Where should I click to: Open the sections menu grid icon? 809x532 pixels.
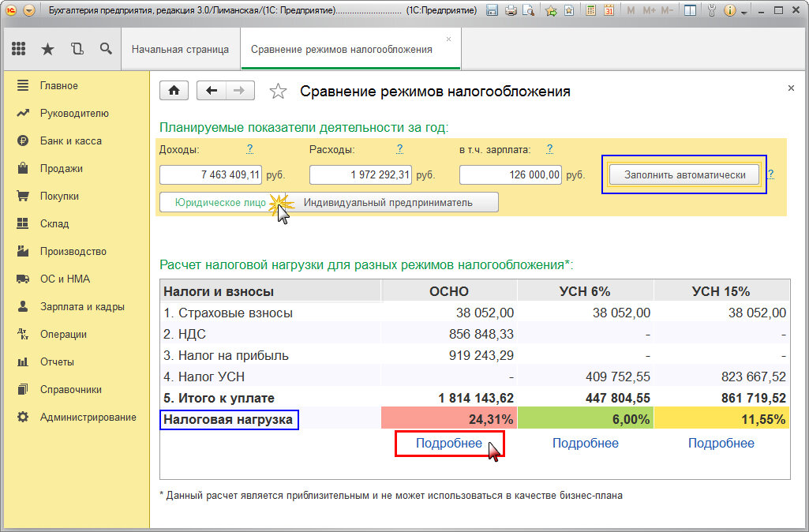coord(19,49)
